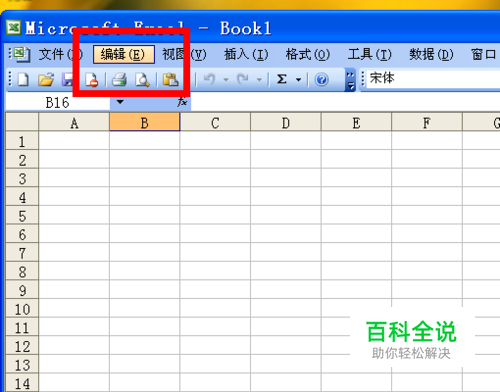Screen dimensions: 500x392
Task: Save the workbook with the floppy icon
Action: pyautogui.click(x=68, y=80)
